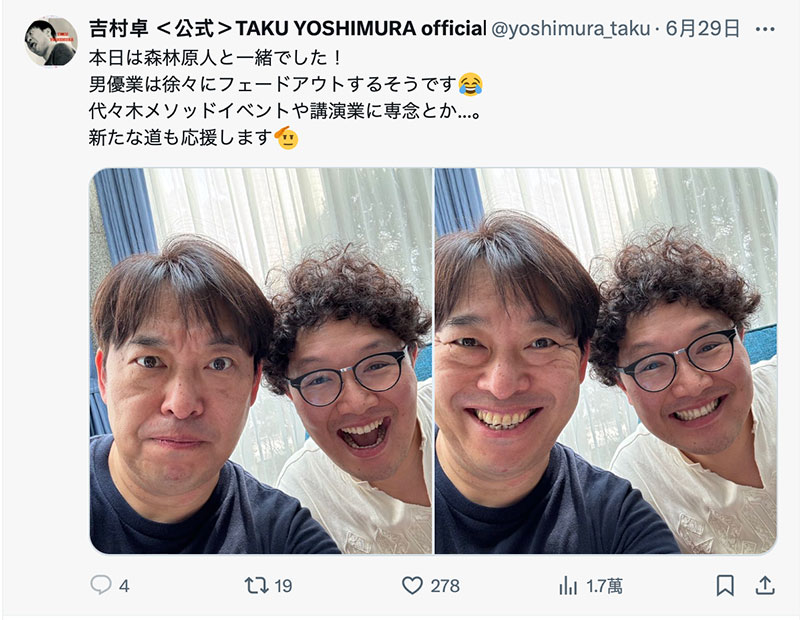
Task: Click the tweet text 本日は森林原人と一緒でした
Action: (214, 57)
